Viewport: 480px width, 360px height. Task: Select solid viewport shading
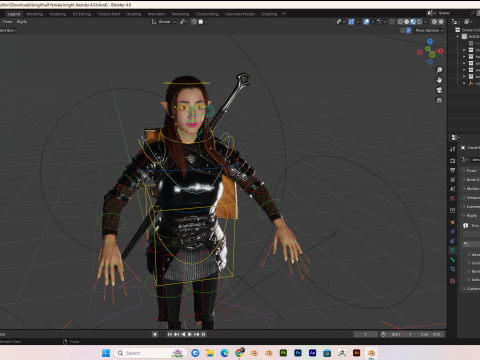pyautogui.click(x=406, y=22)
